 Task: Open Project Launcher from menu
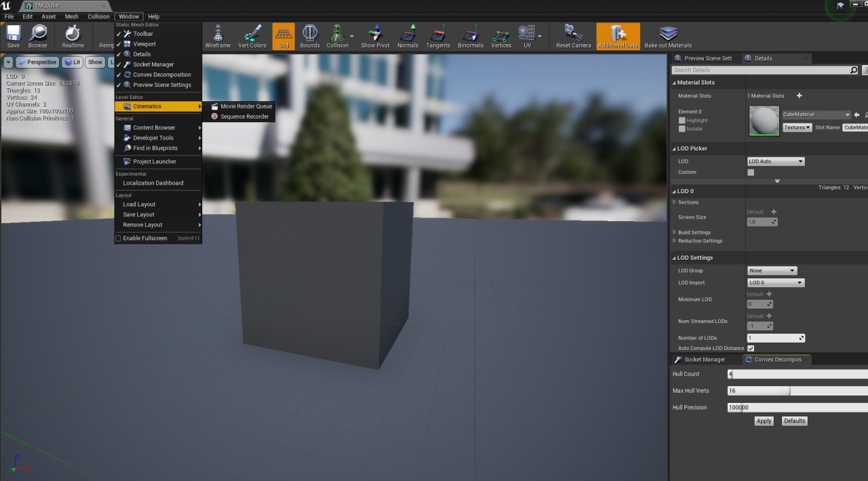click(x=158, y=161)
